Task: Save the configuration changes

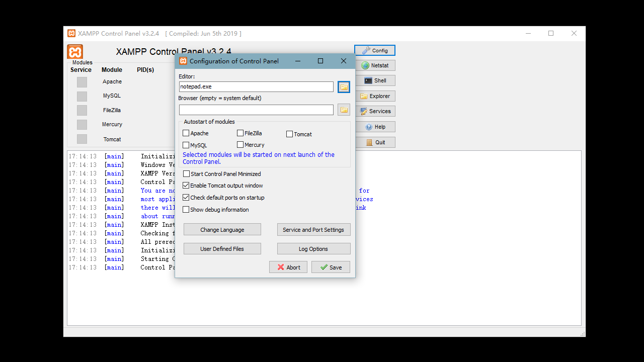Action: click(331, 267)
